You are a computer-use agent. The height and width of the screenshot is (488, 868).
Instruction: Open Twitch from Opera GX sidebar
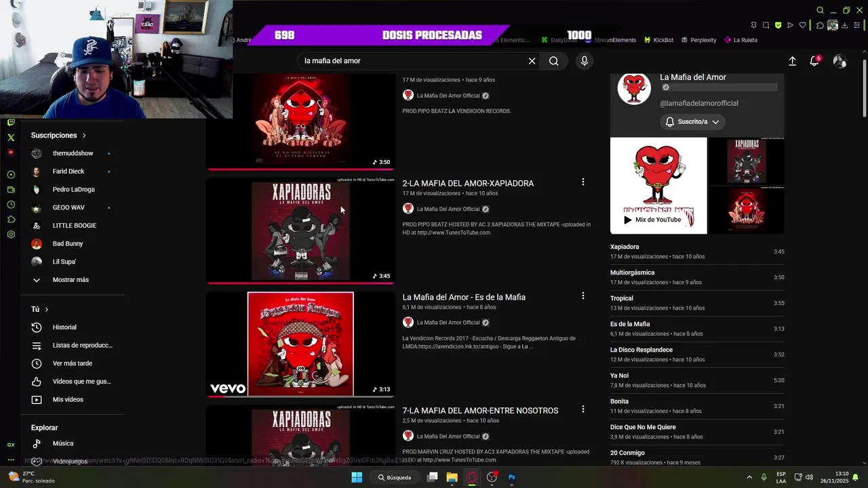click(11, 123)
